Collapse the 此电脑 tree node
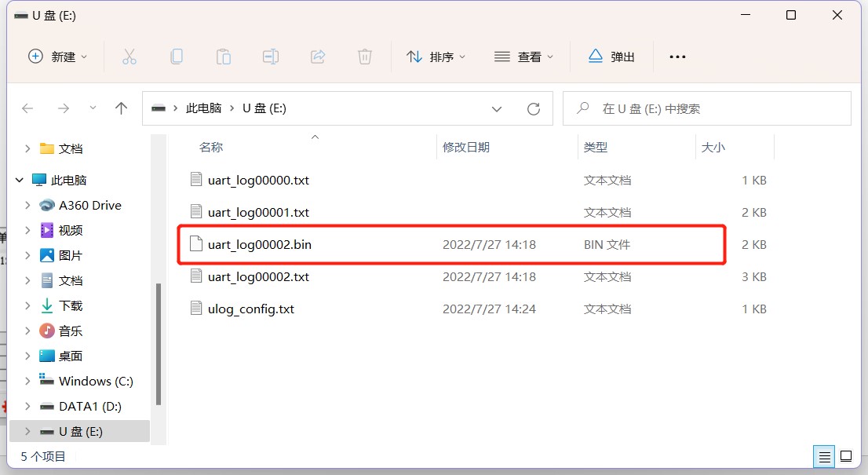 (x=20, y=180)
